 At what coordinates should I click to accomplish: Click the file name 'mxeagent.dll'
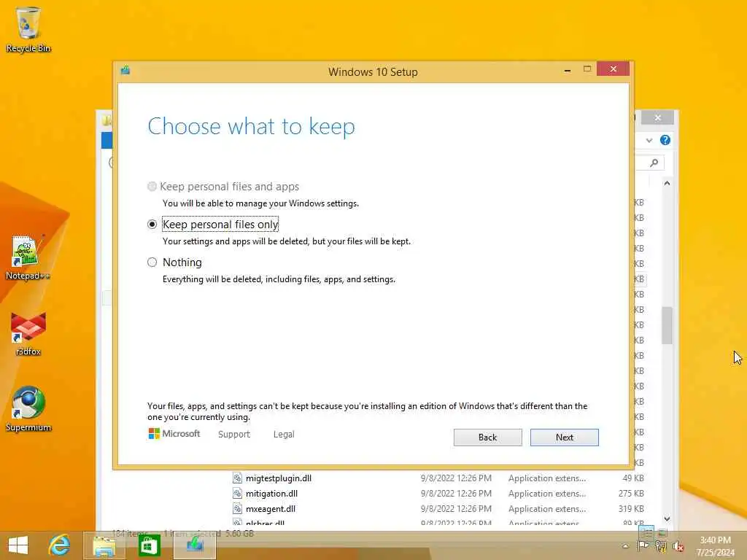coord(271,508)
